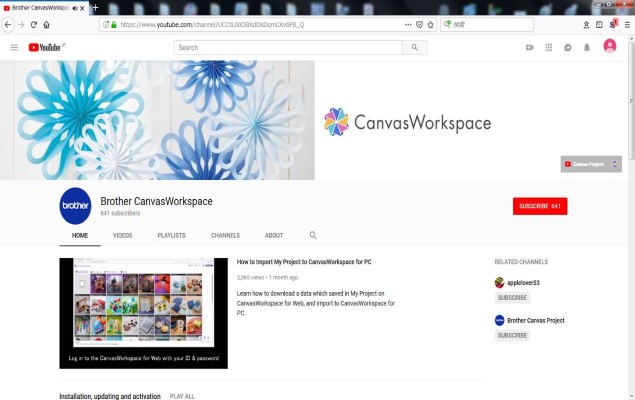
Task: Click 'RELATED CHANNELS' heading text
Action: click(x=521, y=262)
